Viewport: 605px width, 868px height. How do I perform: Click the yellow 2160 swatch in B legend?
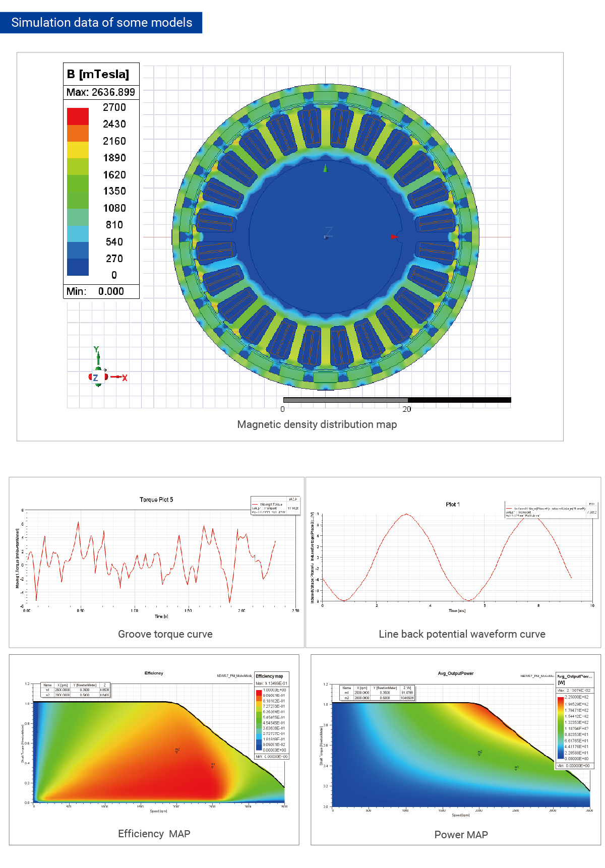click(78, 150)
